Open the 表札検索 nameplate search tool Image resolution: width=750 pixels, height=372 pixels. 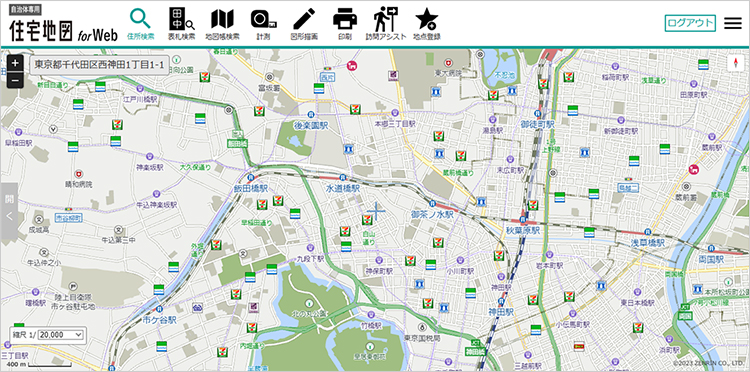tap(181, 24)
